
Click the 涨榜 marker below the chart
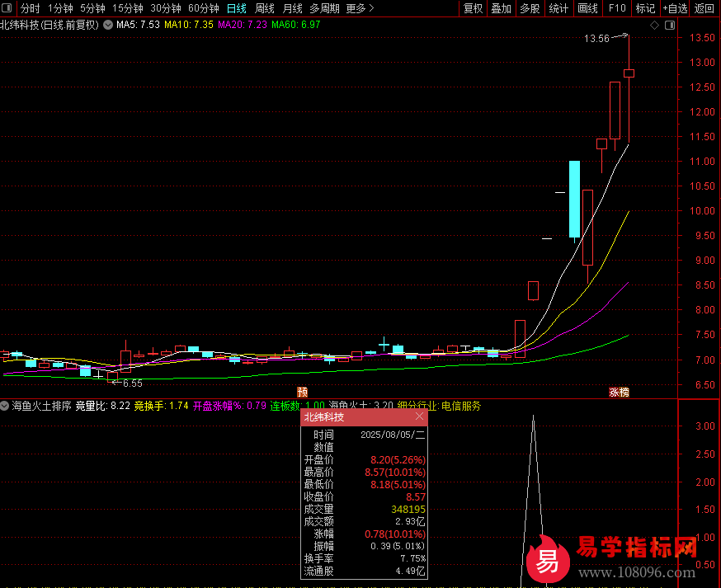pos(619,393)
